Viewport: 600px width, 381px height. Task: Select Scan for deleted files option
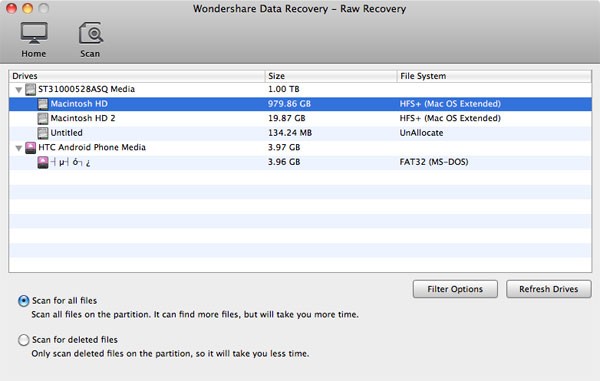23,340
